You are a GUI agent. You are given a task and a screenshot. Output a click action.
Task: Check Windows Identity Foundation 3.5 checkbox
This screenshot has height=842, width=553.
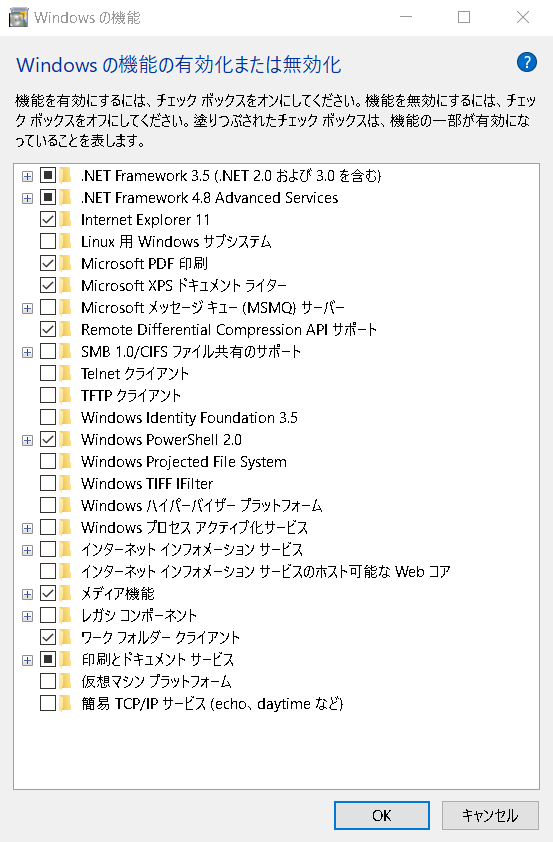click(x=48, y=417)
